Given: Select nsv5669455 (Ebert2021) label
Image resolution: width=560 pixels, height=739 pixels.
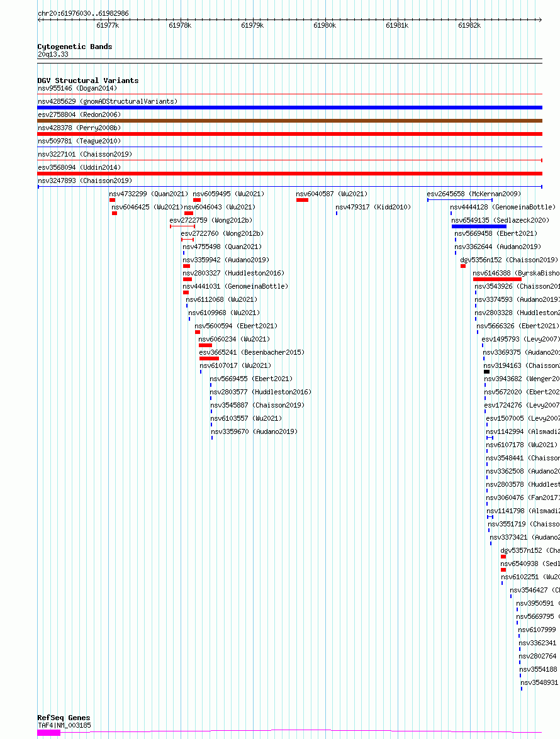Looking at the screenshot, I should pyautogui.click(x=251, y=379).
